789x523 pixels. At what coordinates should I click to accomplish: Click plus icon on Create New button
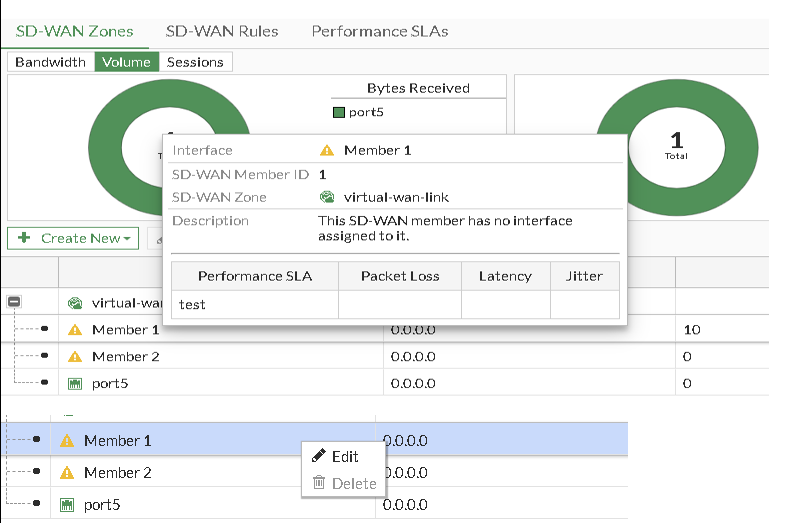(24, 238)
